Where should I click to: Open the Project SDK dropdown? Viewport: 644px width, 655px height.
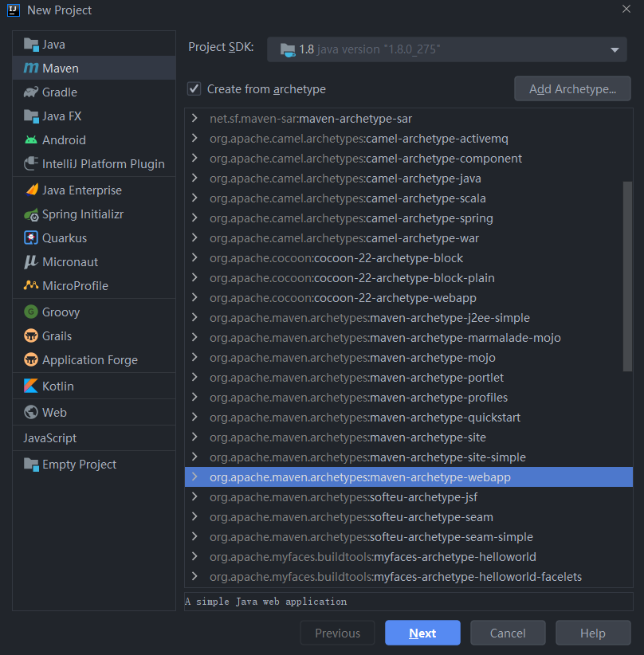447,49
